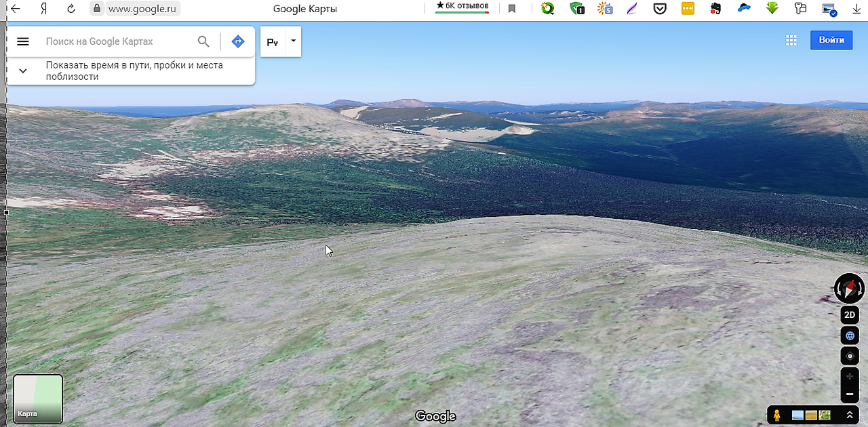Image resolution: width=868 pixels, height=427 pixels.
Task: Click the show my location target icon
Action: point(850,356)
